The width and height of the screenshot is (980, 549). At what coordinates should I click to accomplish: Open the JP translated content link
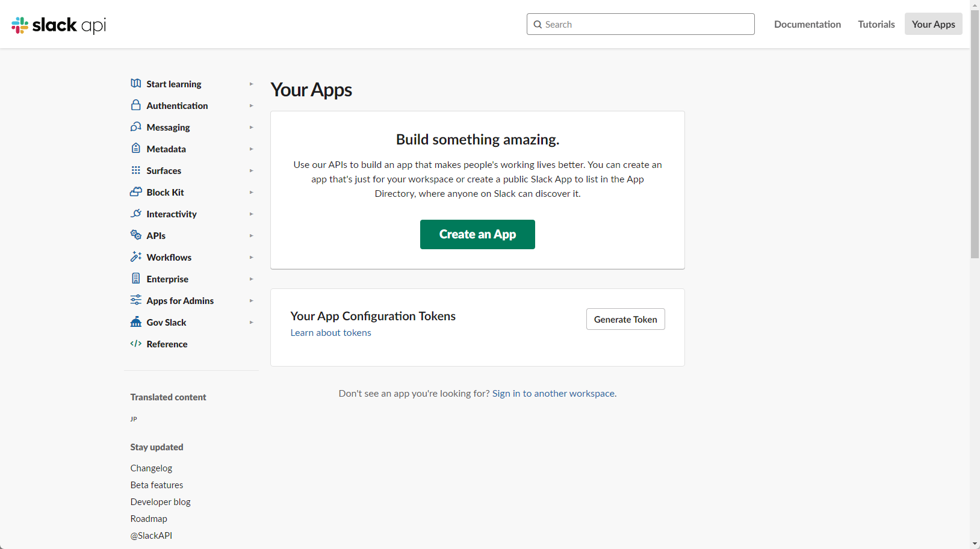[134, 419]
